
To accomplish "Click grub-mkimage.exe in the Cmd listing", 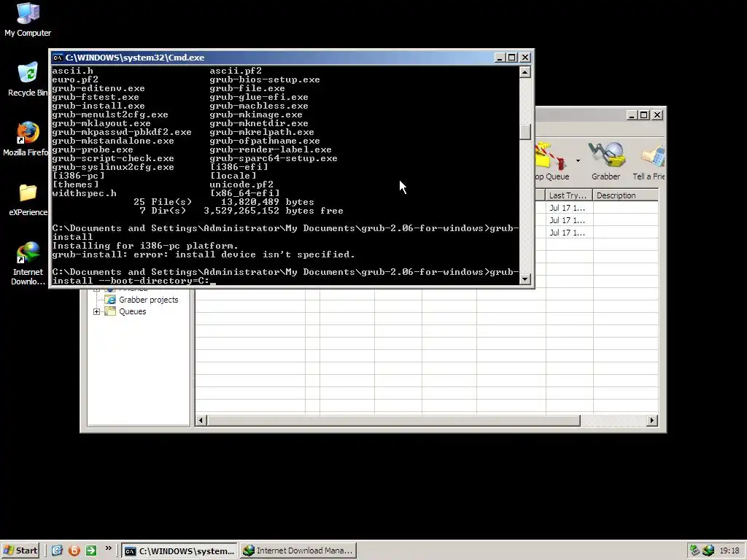I will coord(256,114).
